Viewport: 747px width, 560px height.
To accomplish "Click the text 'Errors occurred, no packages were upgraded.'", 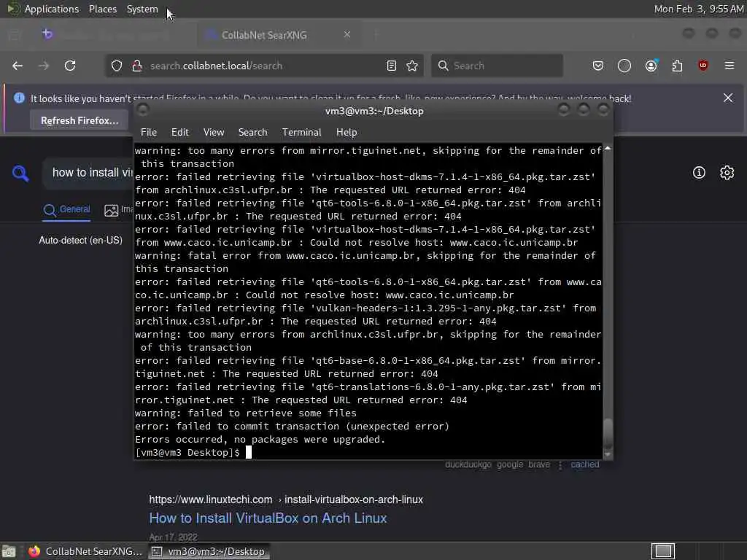I will pos(260,439).
